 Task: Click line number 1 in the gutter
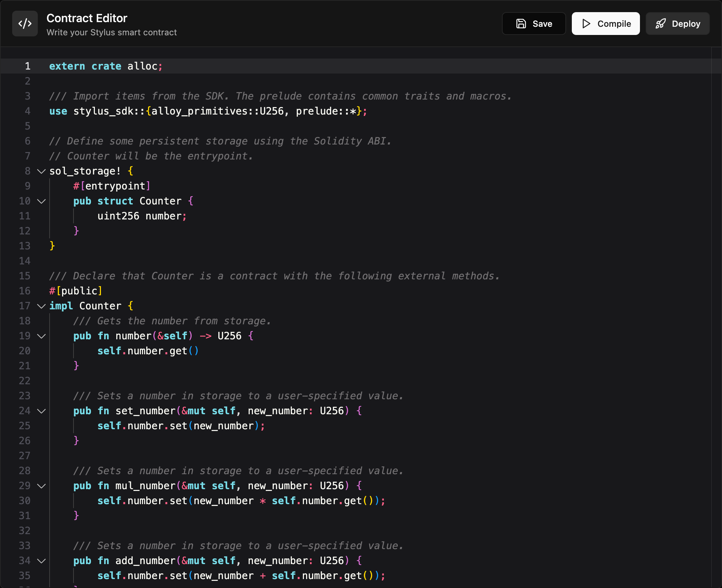pyautogui.click(x=27, y=66)
